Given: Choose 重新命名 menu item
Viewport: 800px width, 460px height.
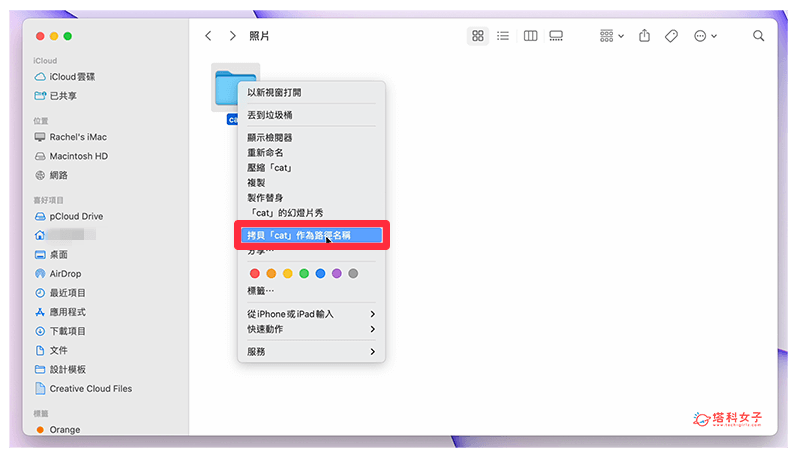Looking at the screenshot, I should point(311,152).
